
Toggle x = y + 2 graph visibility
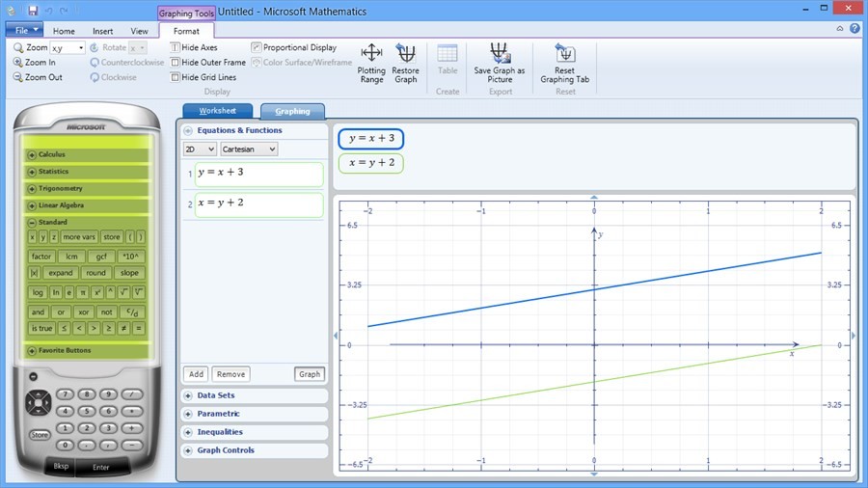click(371, 163)
